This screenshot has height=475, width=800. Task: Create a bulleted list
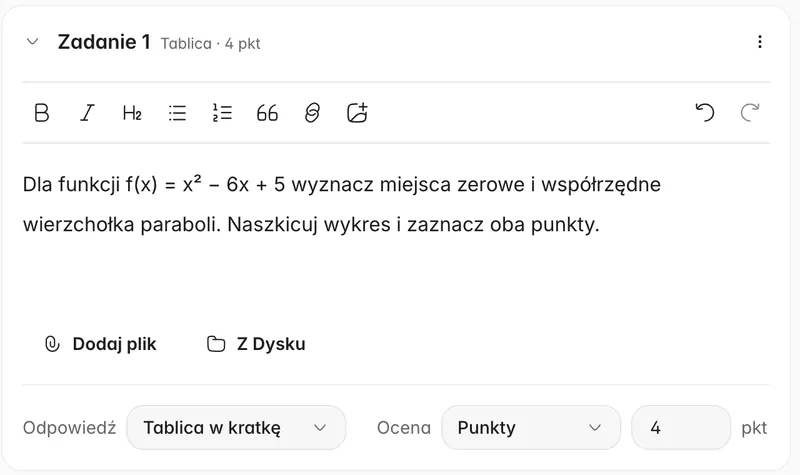[x=177, y=113]
